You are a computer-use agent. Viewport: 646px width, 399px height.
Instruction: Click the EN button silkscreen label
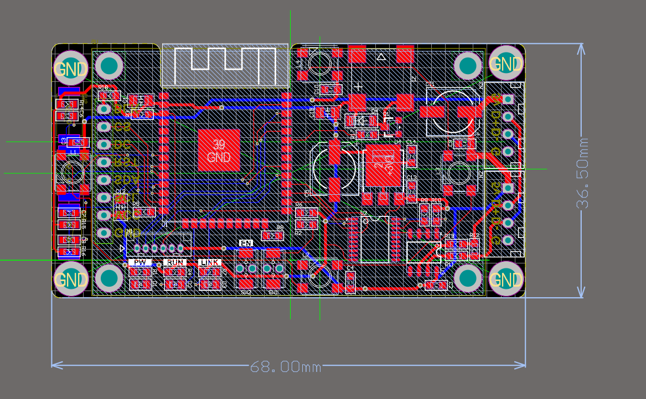coord(246,243)
